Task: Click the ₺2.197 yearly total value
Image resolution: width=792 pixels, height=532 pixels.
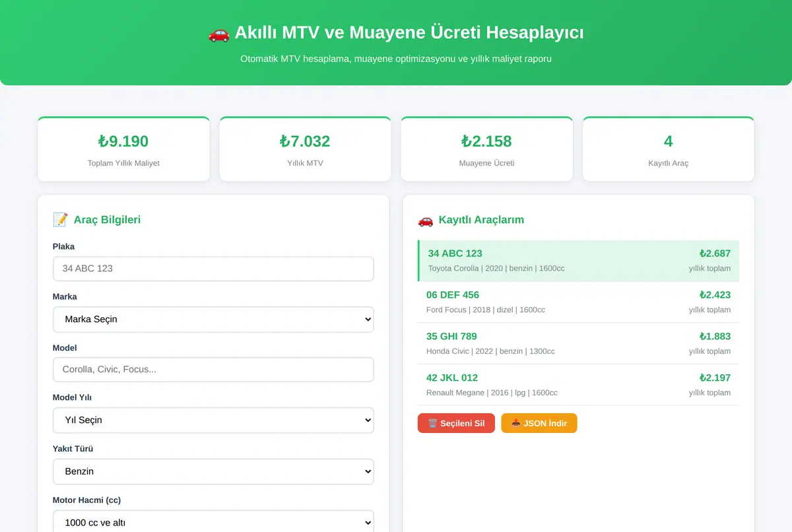Action: point(715,378)
